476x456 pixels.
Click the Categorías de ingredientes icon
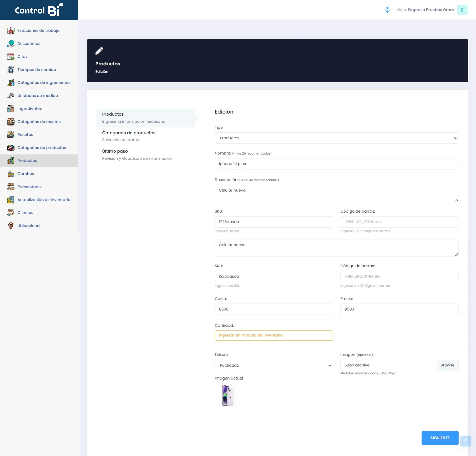point(11,83)
